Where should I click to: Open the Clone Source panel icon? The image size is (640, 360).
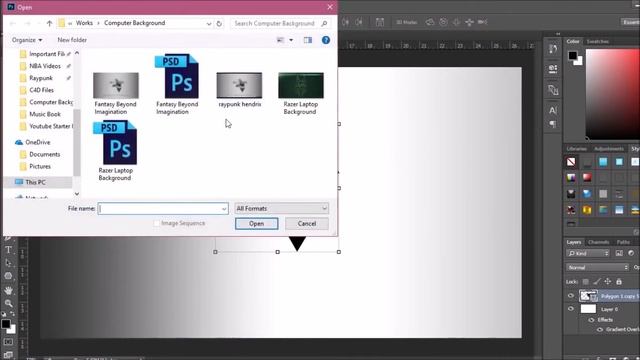[x=553, y=90]
